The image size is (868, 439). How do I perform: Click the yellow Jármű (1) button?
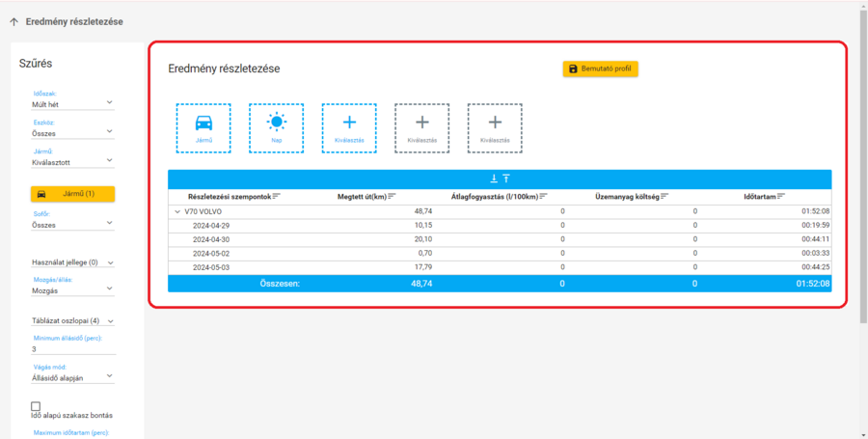pyautogui.click(x=72, y=194)
